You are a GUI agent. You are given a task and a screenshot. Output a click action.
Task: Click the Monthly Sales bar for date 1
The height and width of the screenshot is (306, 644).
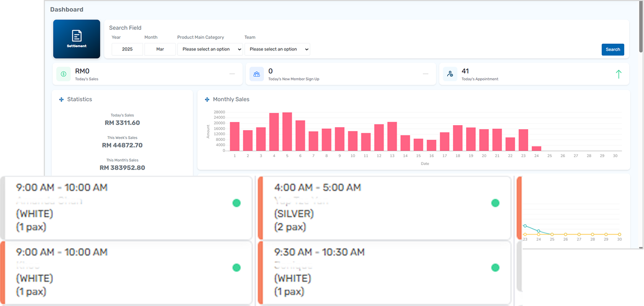pos(235,136)
